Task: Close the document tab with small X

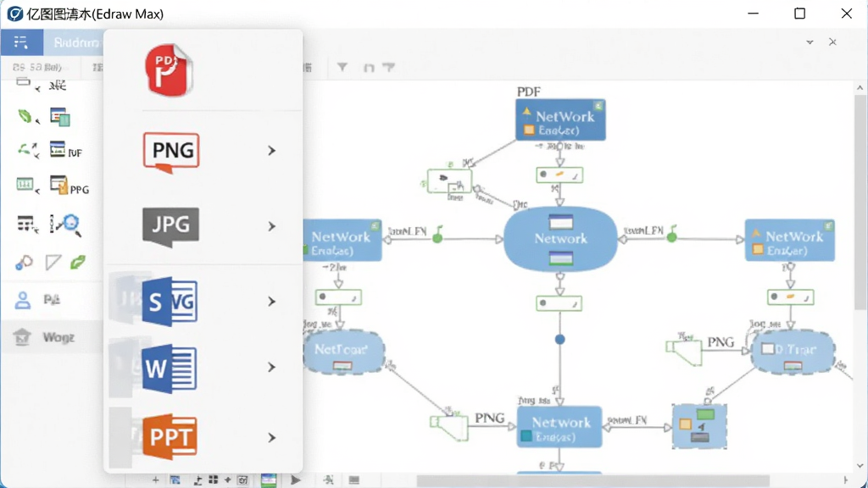Action: (x=832, y=42)
